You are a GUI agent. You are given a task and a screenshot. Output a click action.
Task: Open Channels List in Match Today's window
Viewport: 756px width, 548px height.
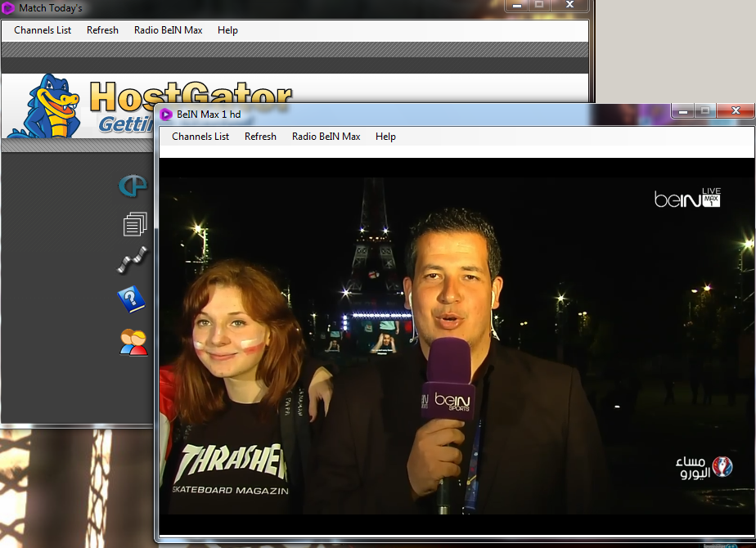(43, 30)
